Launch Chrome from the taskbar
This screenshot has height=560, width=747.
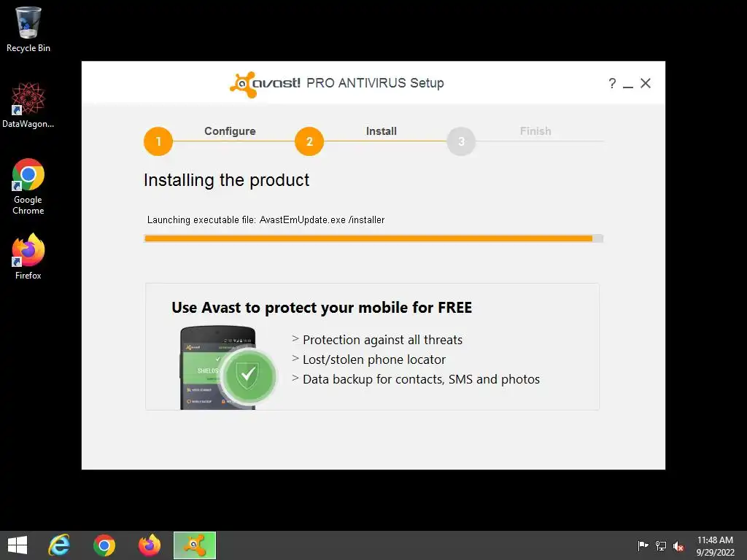[104, 545]
